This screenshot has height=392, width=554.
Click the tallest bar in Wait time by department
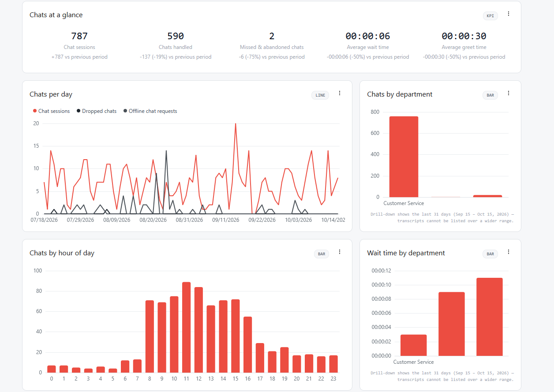pyautogui.click(x=490, y=317)
